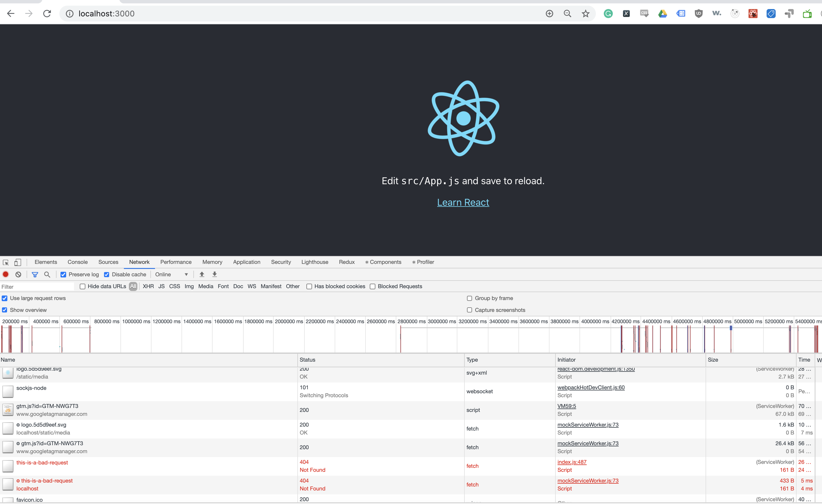Enable Has blocked cookies filter

309,287
